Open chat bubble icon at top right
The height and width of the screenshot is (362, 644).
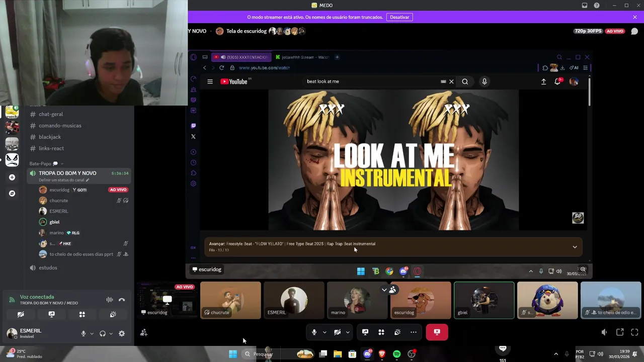tap(634, 31)
